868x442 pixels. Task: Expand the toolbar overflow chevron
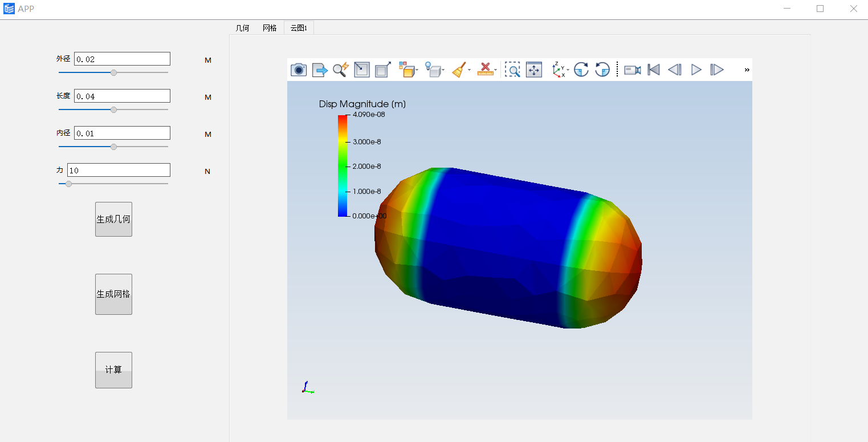tap(747, 70)
